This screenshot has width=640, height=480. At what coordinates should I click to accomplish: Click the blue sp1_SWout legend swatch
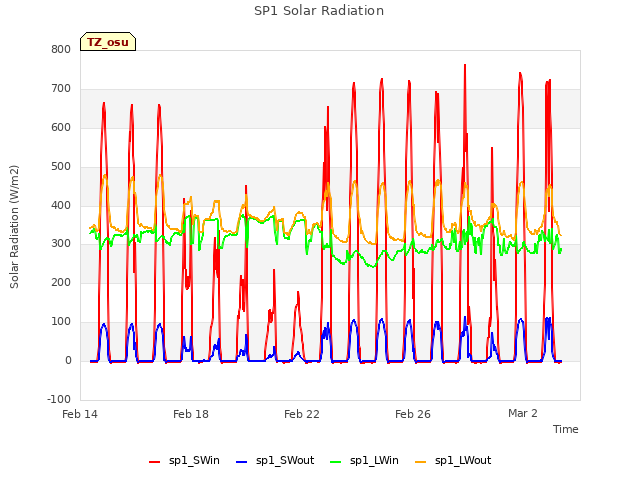(242, 462)
